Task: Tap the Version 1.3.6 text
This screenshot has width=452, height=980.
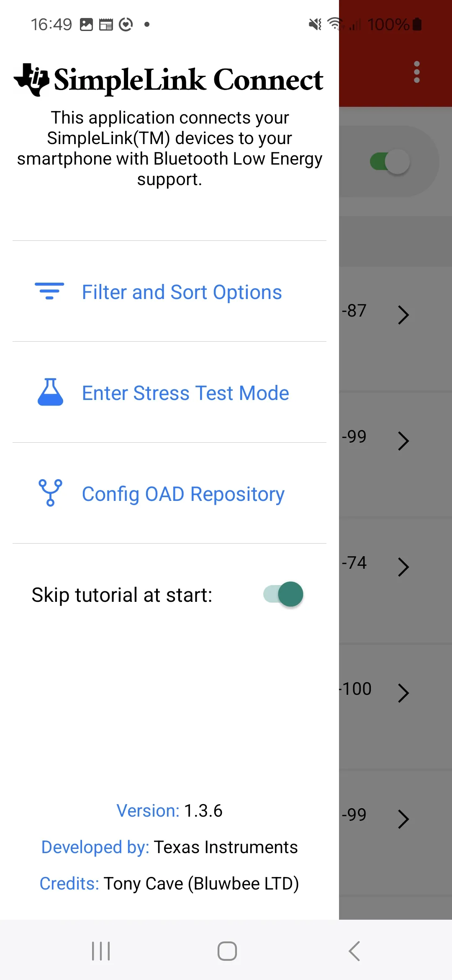Action: (169, 811)
